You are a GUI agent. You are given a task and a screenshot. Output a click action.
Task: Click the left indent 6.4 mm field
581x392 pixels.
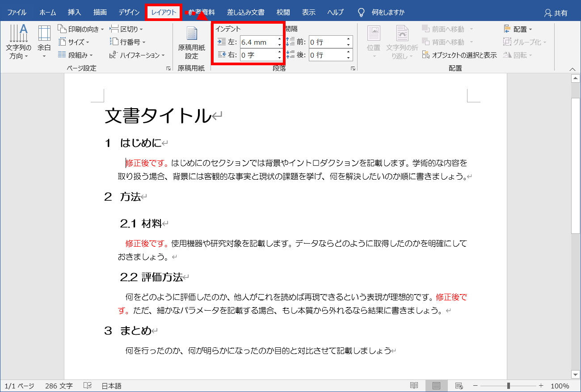[x=258, y=42]
